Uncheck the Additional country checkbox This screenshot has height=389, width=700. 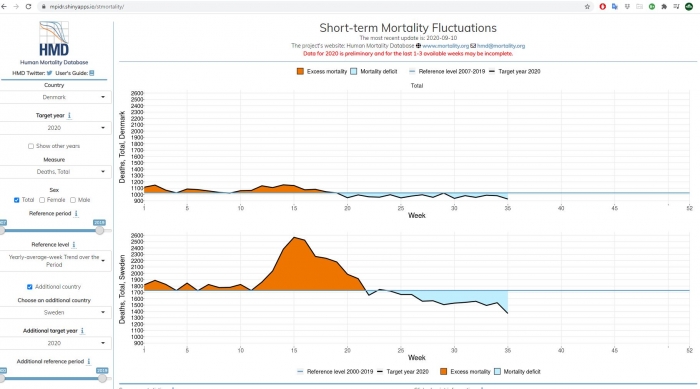pyautogui.click(x=29, y=287)
